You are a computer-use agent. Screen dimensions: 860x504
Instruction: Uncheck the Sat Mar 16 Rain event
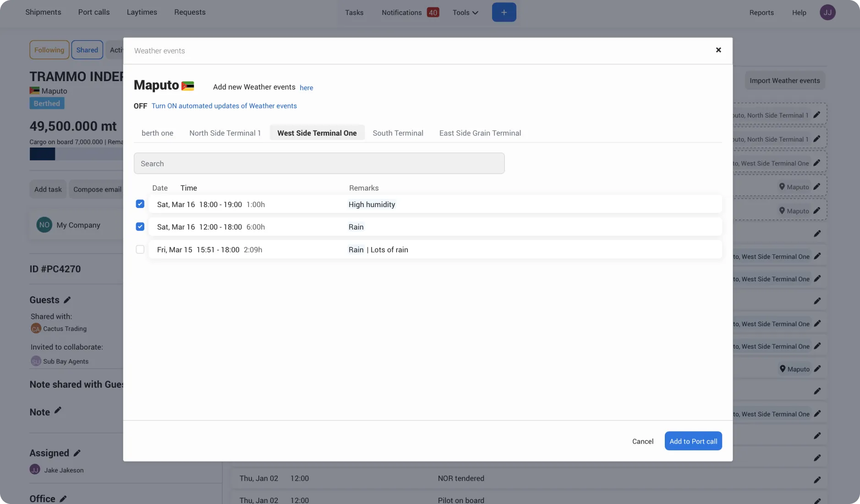[140, 226]
